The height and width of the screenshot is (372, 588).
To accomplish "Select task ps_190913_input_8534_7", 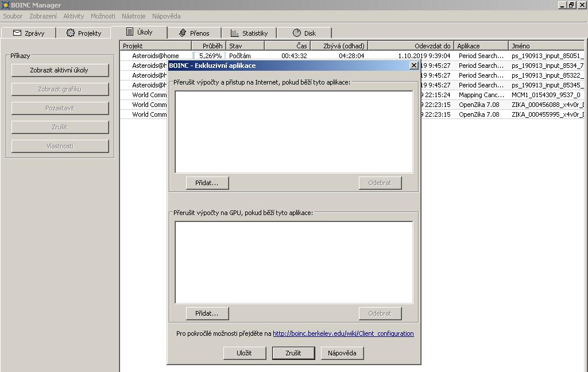I will pos(547,66).
